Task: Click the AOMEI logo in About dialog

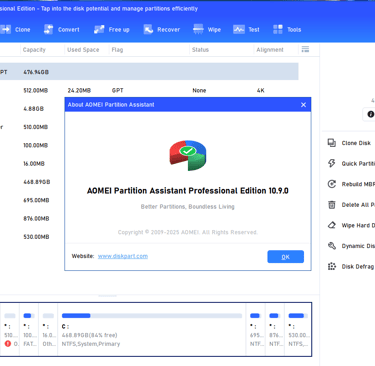Action: point(188,155)
